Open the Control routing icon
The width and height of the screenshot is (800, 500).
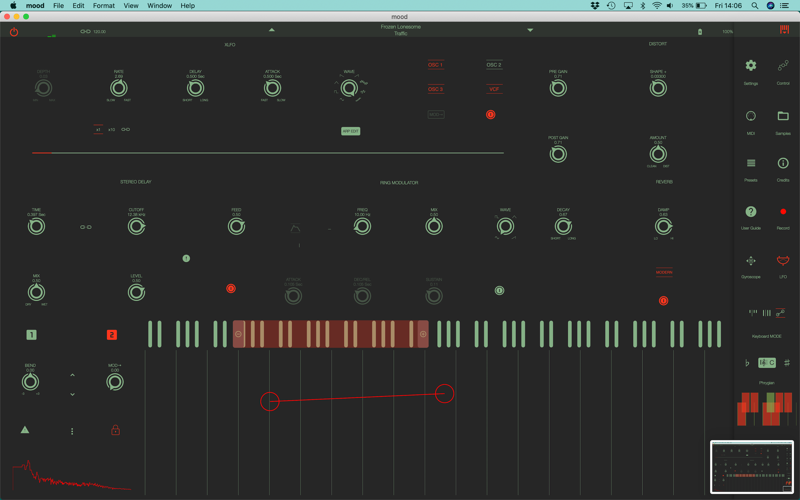point(783,66)
